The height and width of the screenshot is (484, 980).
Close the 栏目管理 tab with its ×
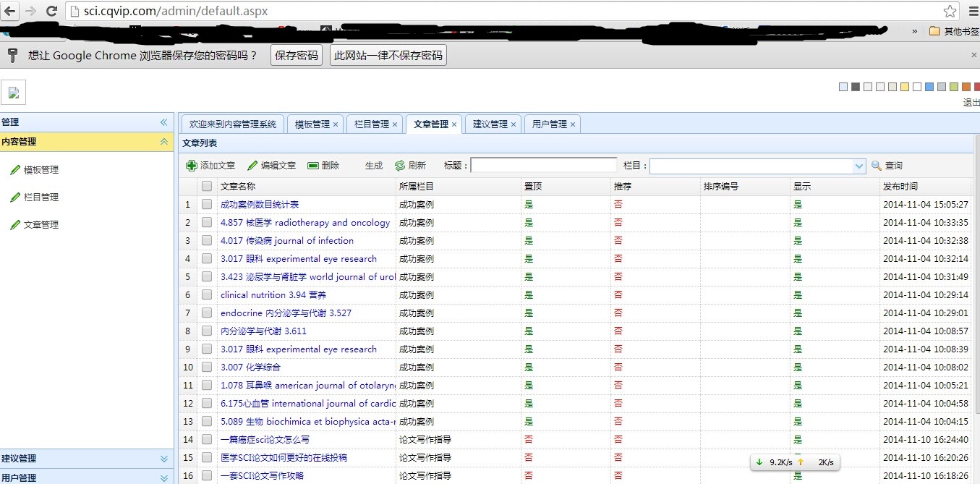click(x=395, y=124)
